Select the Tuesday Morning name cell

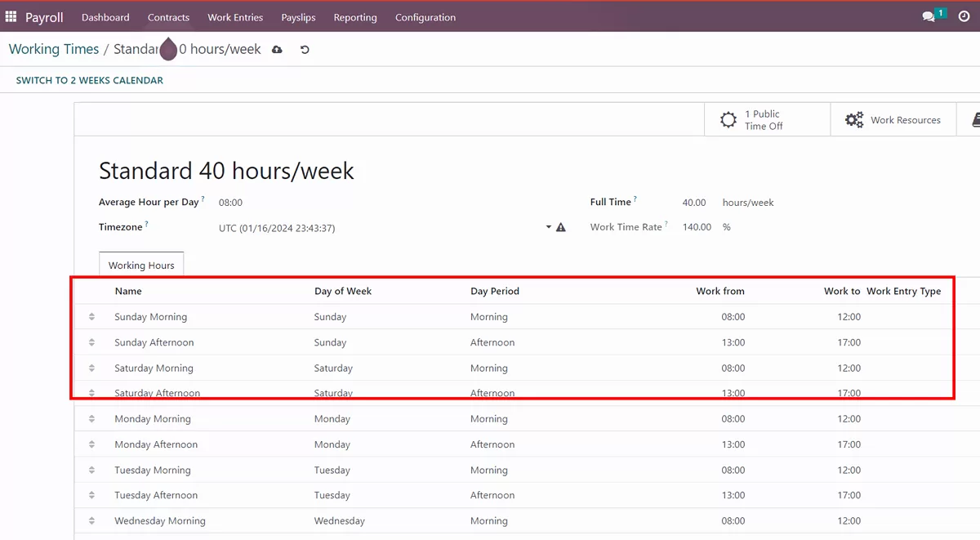tap(153, 471)
